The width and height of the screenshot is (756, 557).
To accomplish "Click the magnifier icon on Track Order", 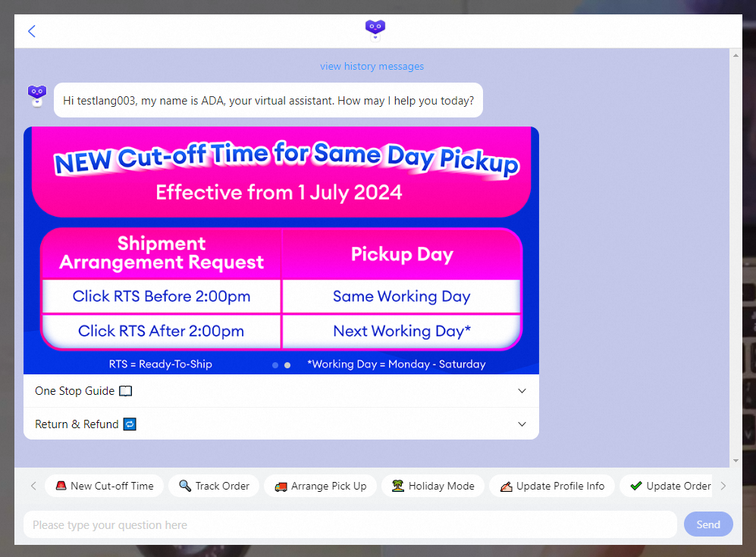I will tap(185, 486).
